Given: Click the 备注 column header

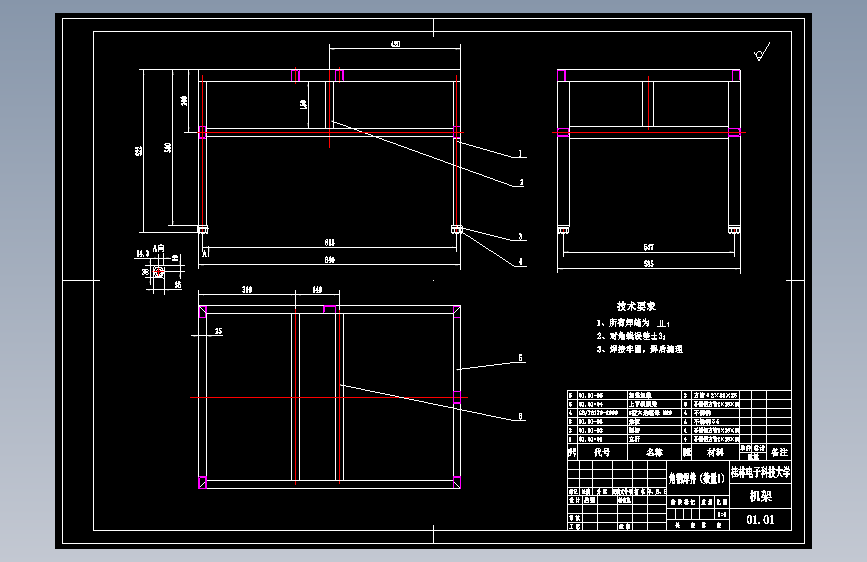Looking at the screenshot, I should coord(779,452).
